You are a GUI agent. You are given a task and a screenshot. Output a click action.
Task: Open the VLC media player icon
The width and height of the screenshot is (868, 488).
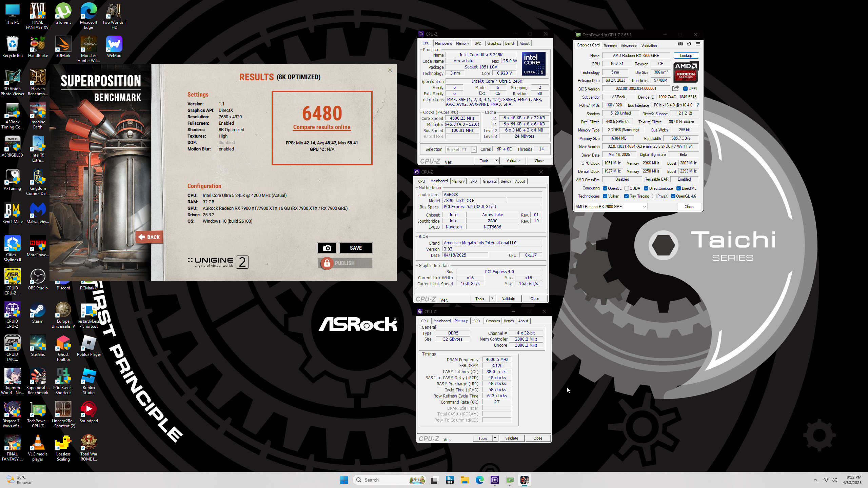point(38,448)
